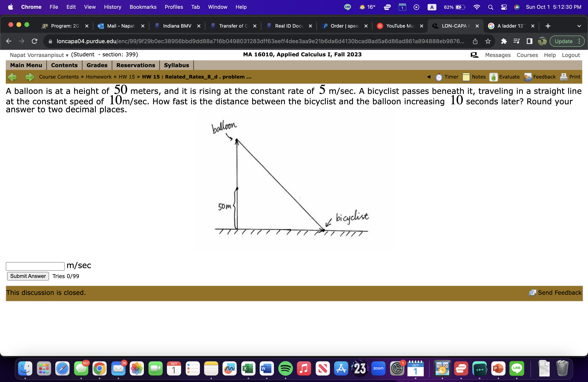Switch to the Grades tab
The image size is (588, 382).
pos(97,65)
